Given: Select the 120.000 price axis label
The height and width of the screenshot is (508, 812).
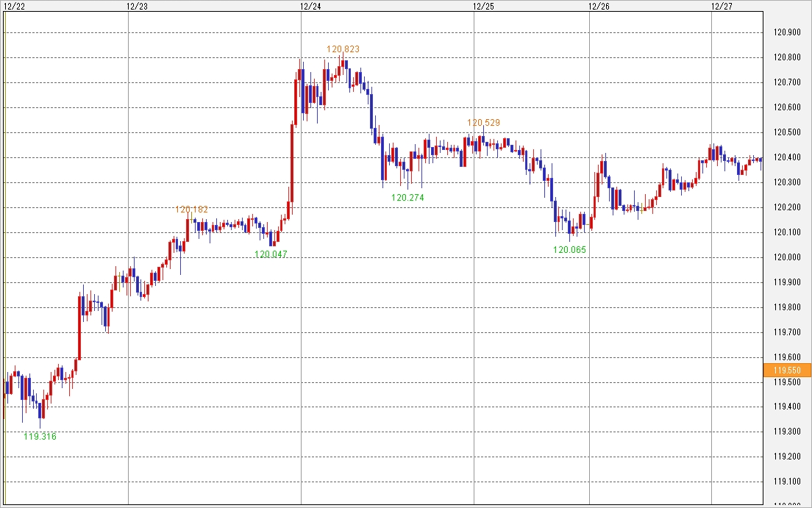Looking at the screenshot, I should click(x=787, y=257).
